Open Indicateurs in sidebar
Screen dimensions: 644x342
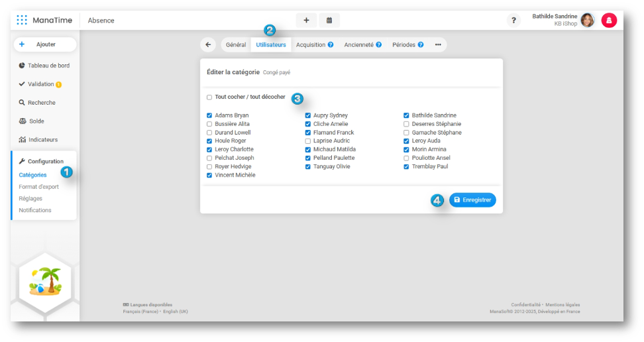pos(38,140)
